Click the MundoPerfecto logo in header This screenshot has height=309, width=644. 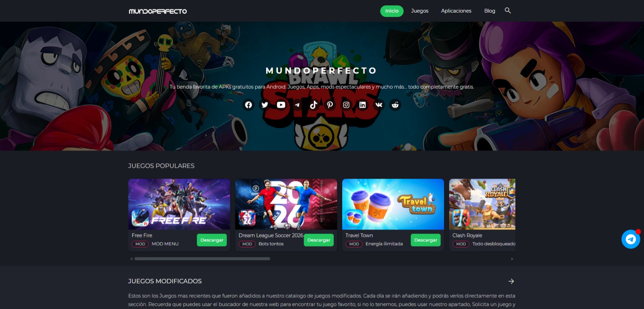click(x=158, y=11)
